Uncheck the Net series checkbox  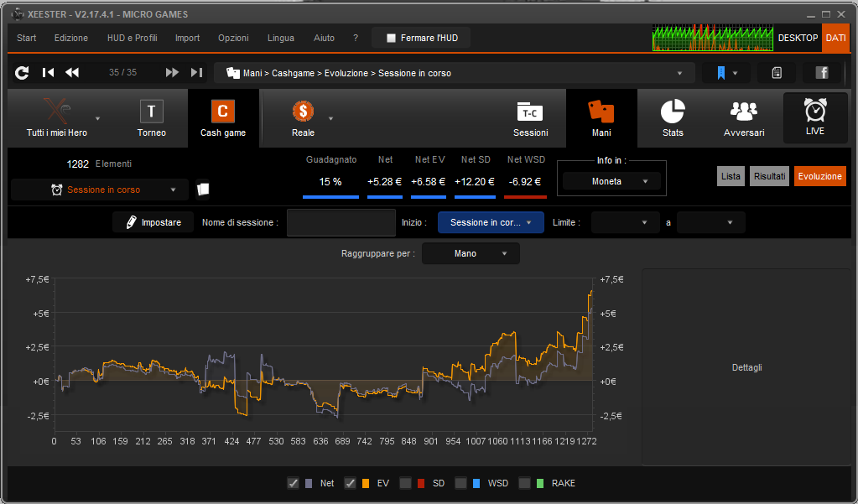tap(294, 483)
